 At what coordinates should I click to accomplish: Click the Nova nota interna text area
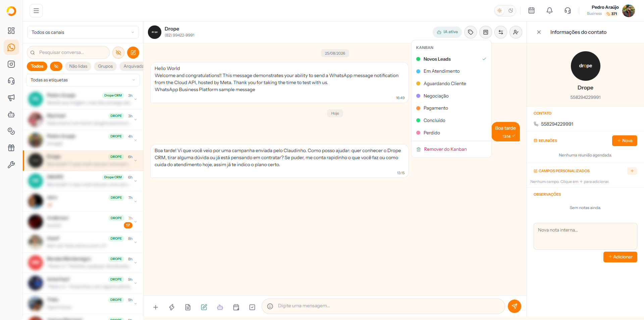tap(585, 236)
